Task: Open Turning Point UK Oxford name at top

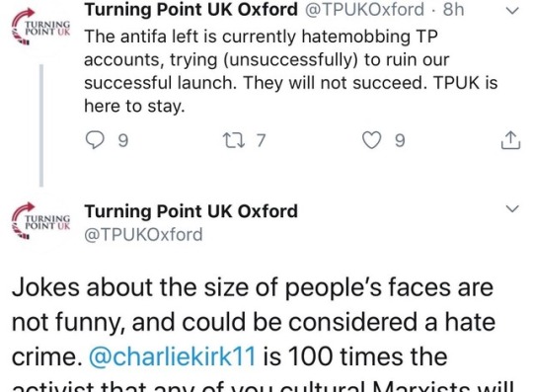Action: 191,9
